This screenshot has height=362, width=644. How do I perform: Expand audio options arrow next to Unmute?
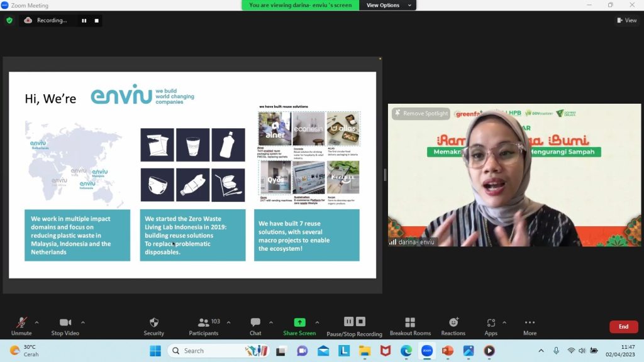tap(36, 322)
